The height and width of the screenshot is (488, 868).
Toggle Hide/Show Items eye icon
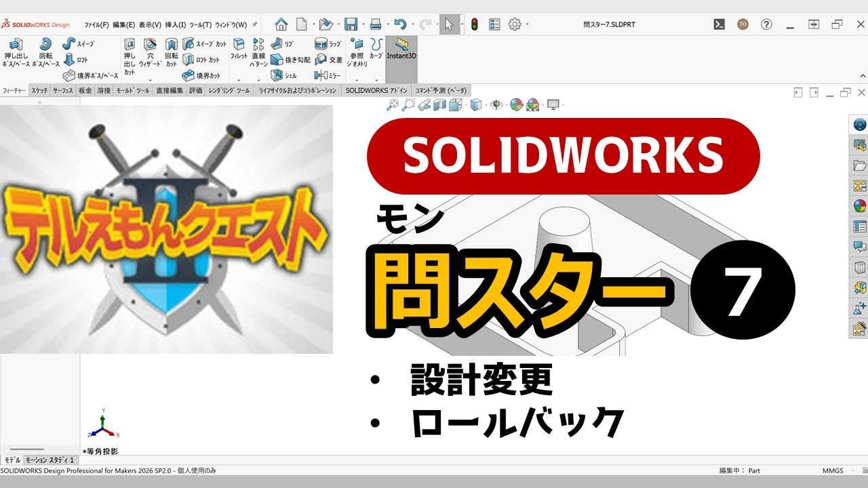tap(496, 104)
